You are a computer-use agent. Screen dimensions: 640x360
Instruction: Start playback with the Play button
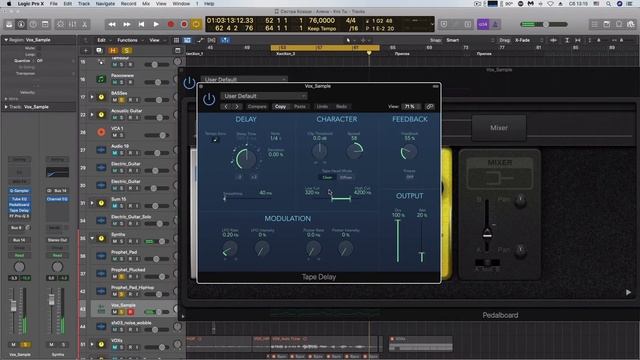(156, 24)
